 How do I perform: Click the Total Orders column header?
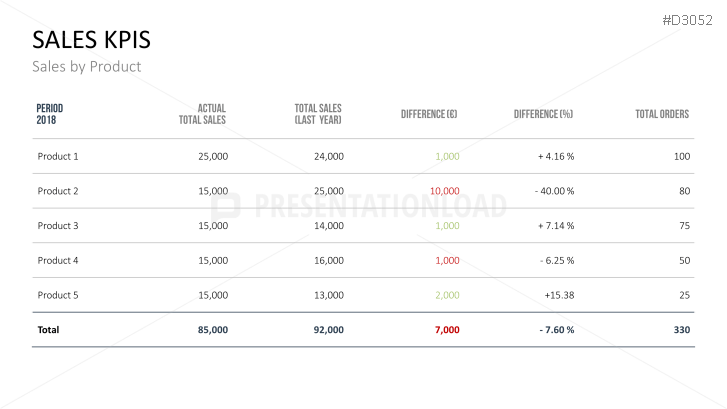[662, 114]
